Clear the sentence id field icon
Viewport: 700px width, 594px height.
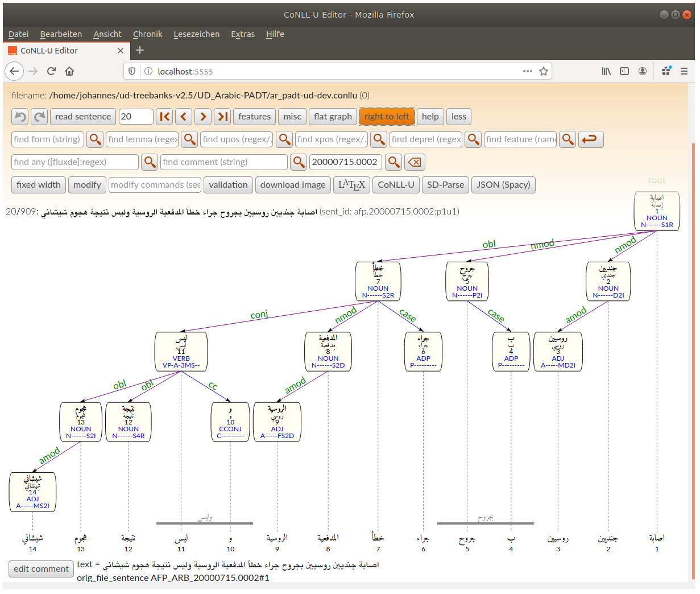coord(415,162)
